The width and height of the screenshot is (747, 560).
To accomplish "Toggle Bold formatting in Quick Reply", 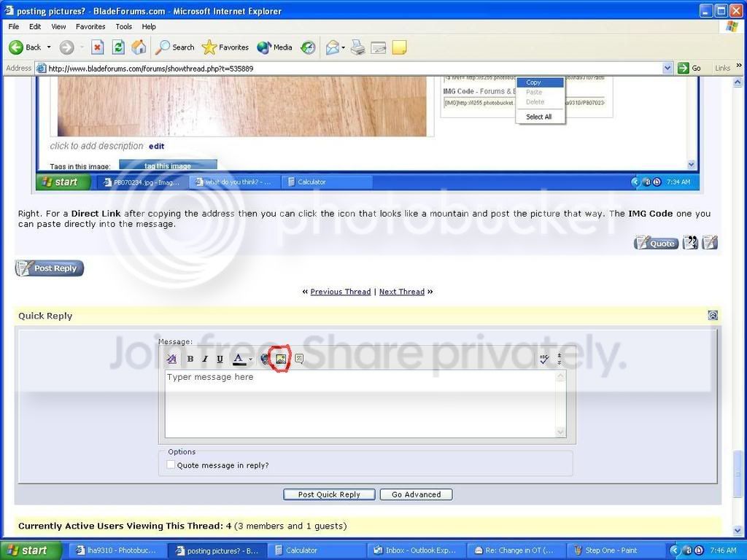I will click(190, 359).
